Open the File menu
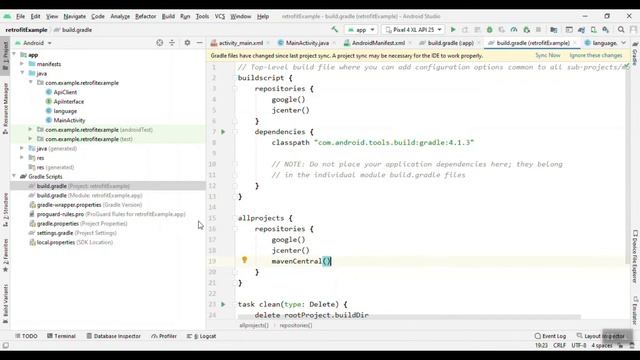This screenshot has width=640, height=360. (x=20, y=16)
